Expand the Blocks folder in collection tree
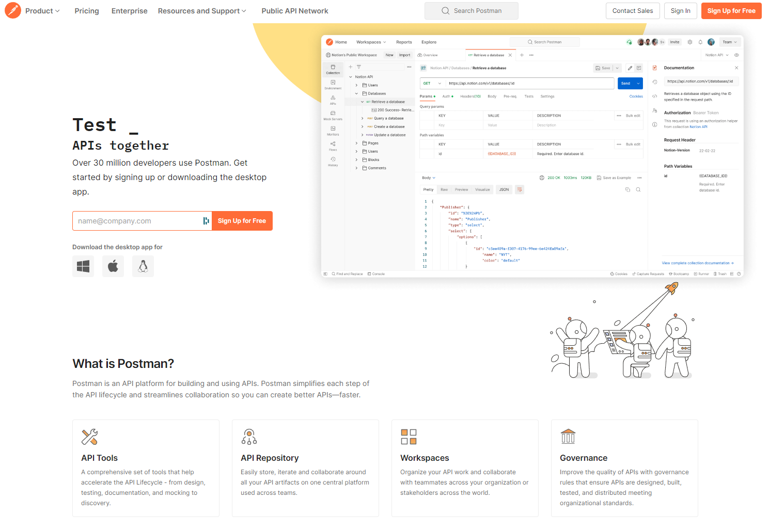Image resolution: width=769 pixels, height=532 pixels. point(356,160)
